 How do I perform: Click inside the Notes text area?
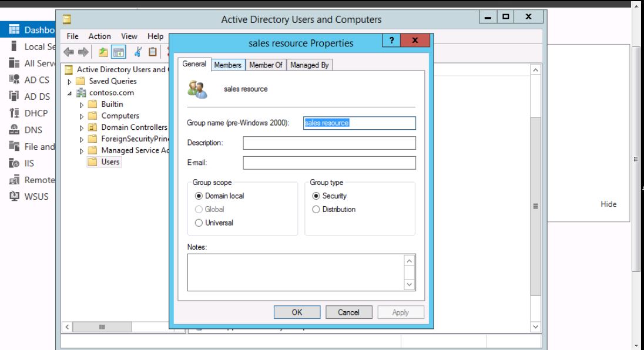pyautogui.click(x=296, y=272)
